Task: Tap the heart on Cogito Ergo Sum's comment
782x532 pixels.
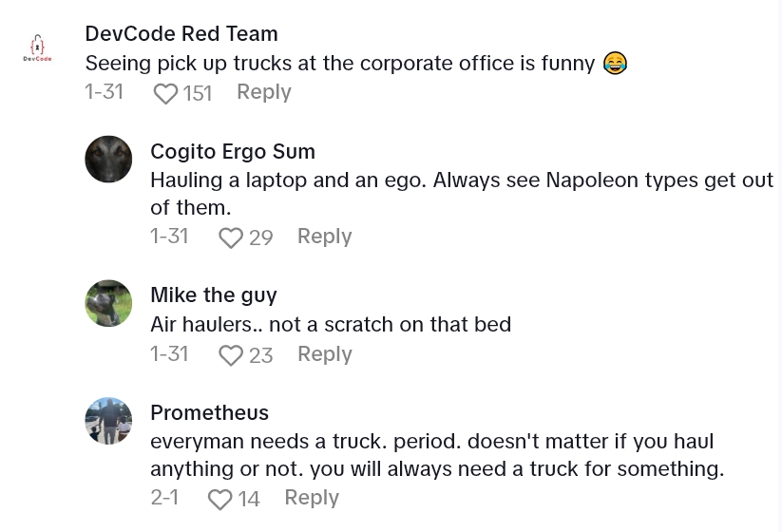Action: (x=231, y=237)
